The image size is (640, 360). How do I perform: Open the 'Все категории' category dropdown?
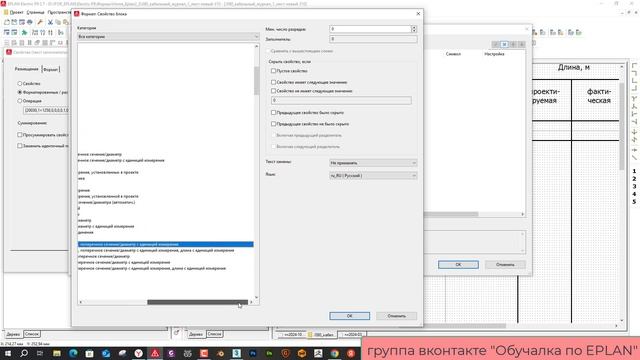click(168, 36)
